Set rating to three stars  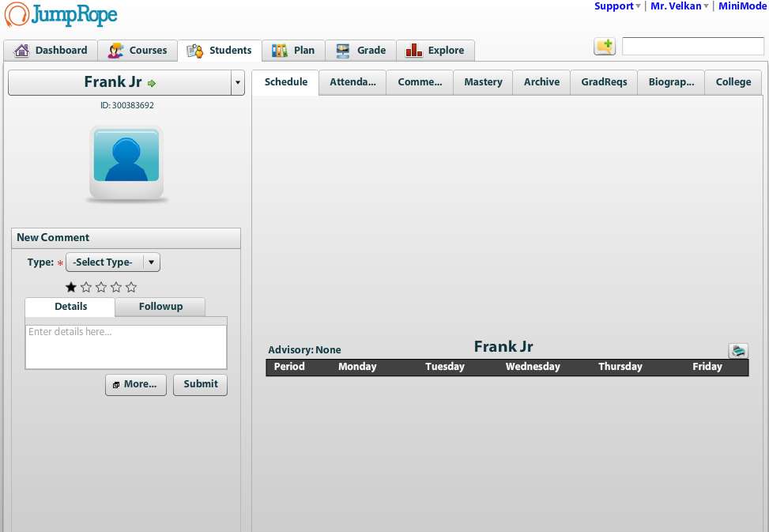(101, 287)
